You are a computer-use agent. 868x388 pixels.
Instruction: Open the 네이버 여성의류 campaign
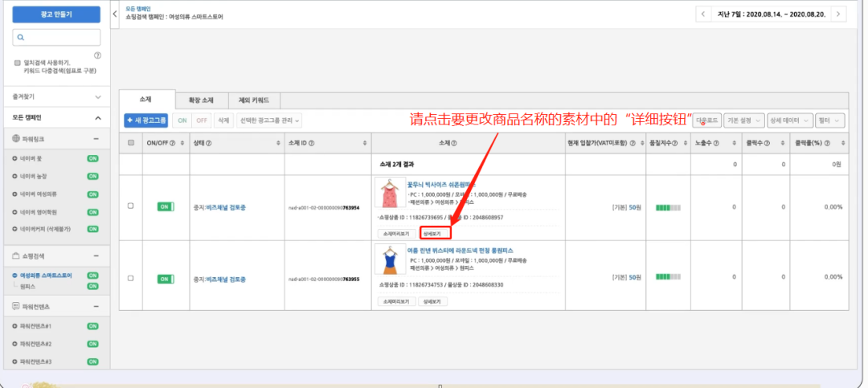(39, 194)
